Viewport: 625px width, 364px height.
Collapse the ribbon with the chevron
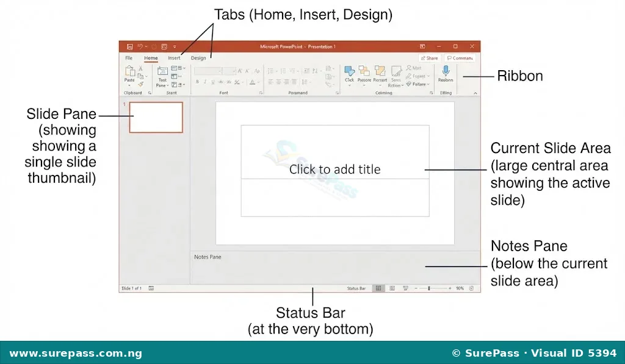pos(475,93)
